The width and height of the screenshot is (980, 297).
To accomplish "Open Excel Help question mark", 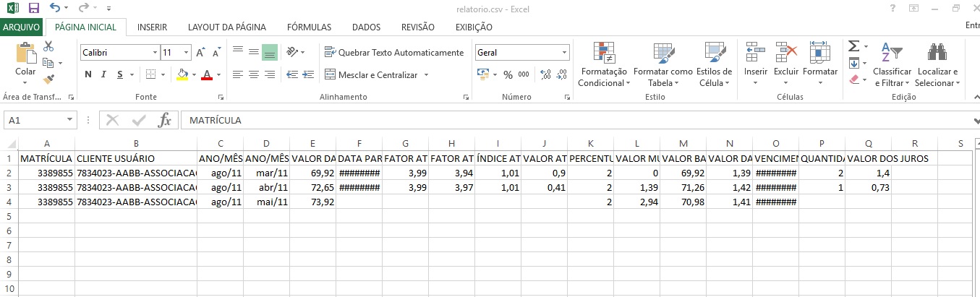I will [893, 9].
